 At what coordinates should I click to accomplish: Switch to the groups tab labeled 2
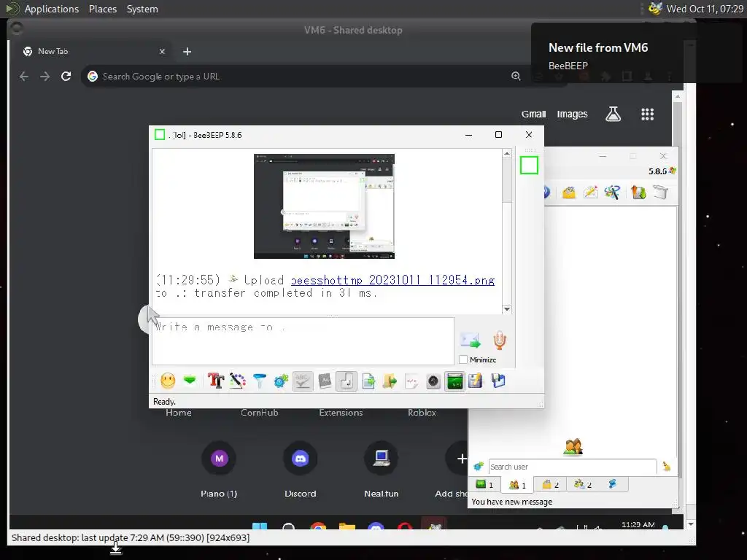[583, 485]
